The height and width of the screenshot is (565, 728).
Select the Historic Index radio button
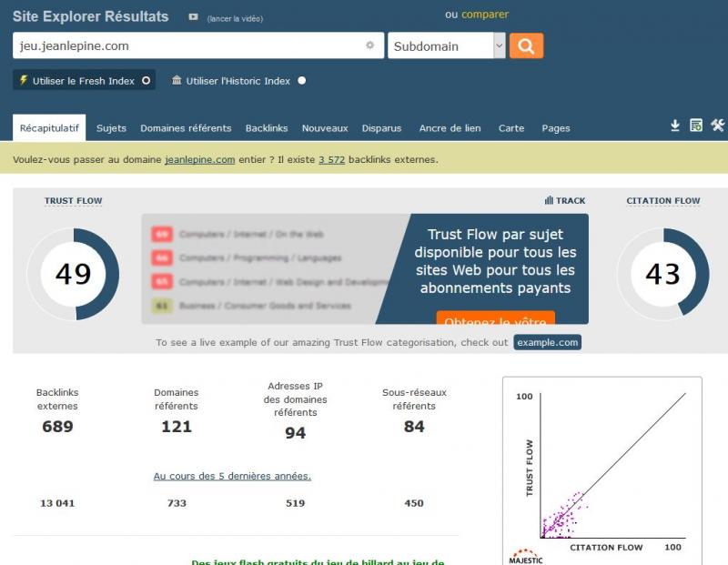tap(302, 80)
